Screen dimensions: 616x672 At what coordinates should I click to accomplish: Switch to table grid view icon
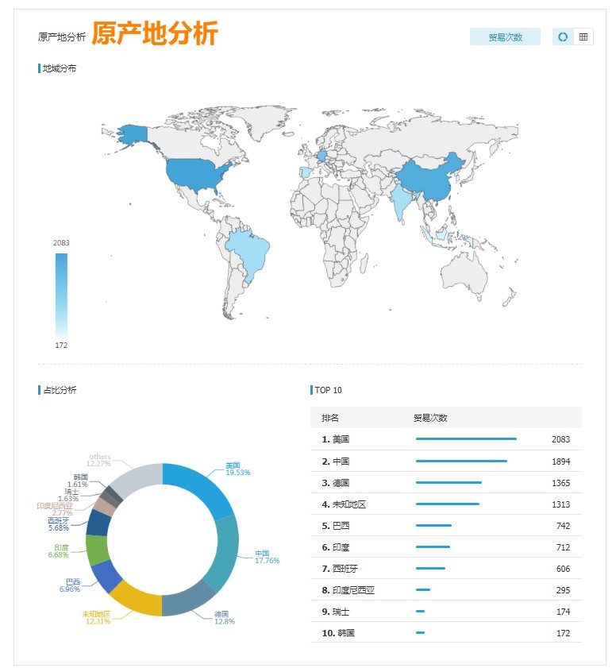click(x=583, y=37)
